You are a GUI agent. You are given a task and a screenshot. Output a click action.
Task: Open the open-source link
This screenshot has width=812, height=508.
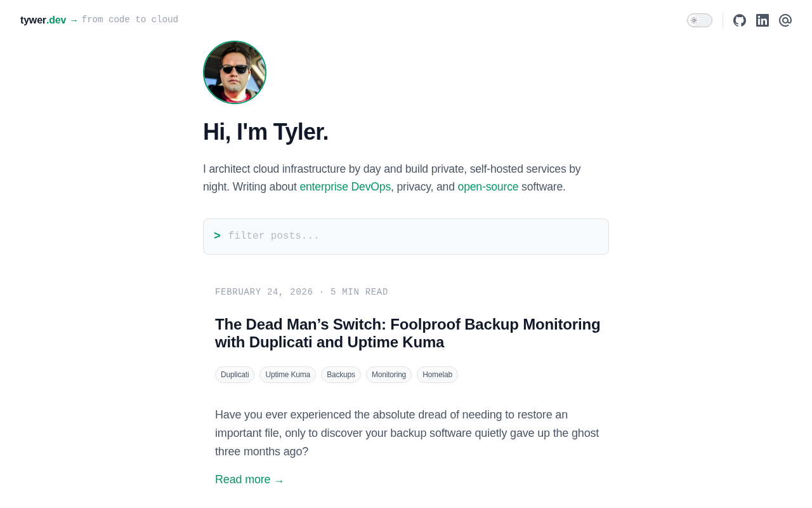(488, 187)
